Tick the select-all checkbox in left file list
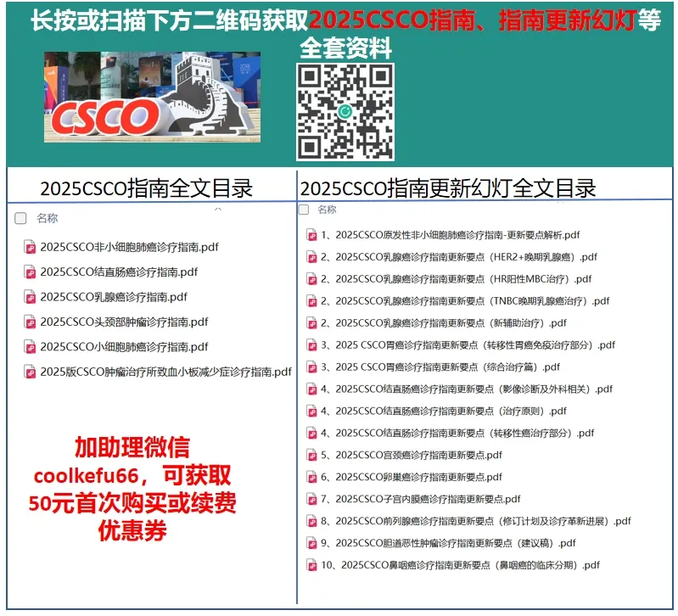The image size is (678, 616). (x=20, y=218)
